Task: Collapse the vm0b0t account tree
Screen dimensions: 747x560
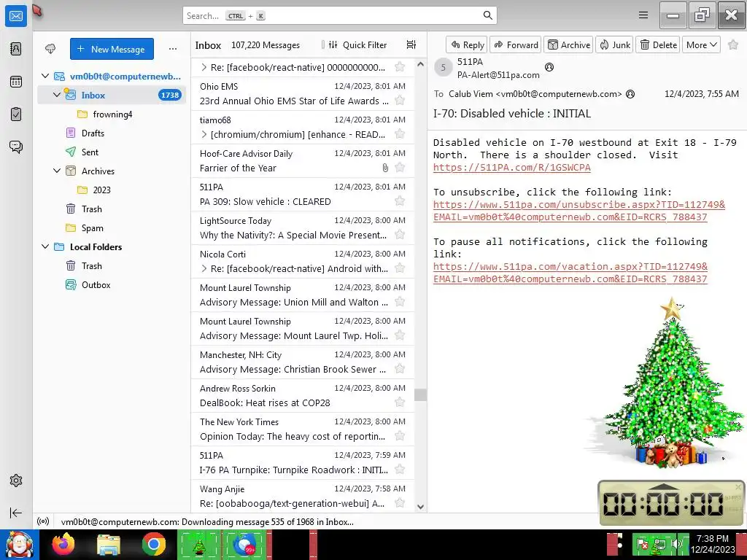Action: pos(45,76)
